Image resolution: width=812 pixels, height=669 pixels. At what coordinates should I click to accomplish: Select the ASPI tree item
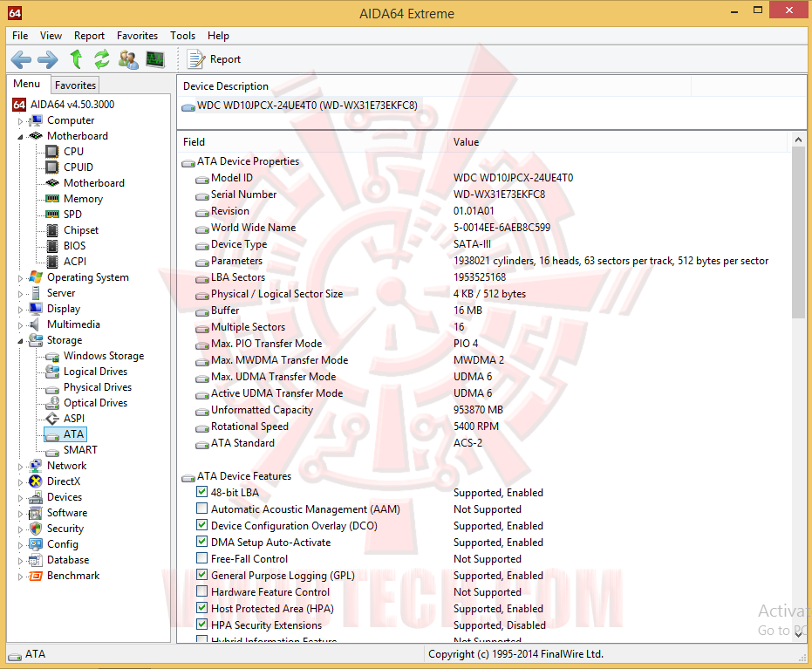coord(73,419)
